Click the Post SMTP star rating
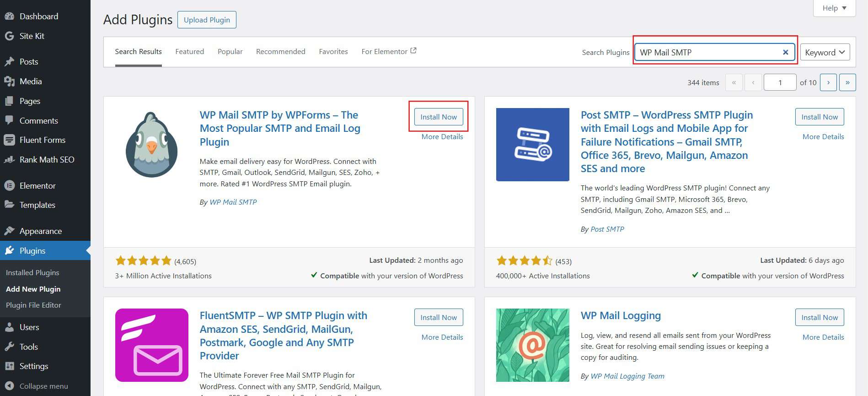 pyautogui.click(x=524, y=261)
